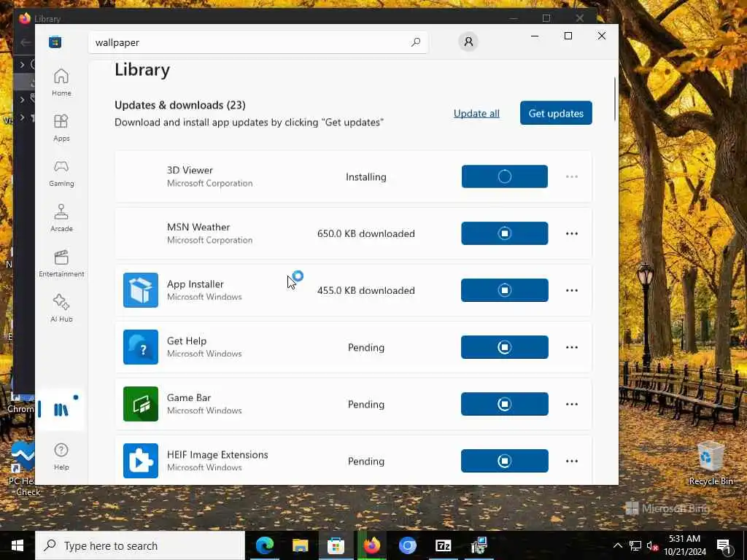Open the Gaming section
This screenshot has height=560, width=747.
coord(61,173)
